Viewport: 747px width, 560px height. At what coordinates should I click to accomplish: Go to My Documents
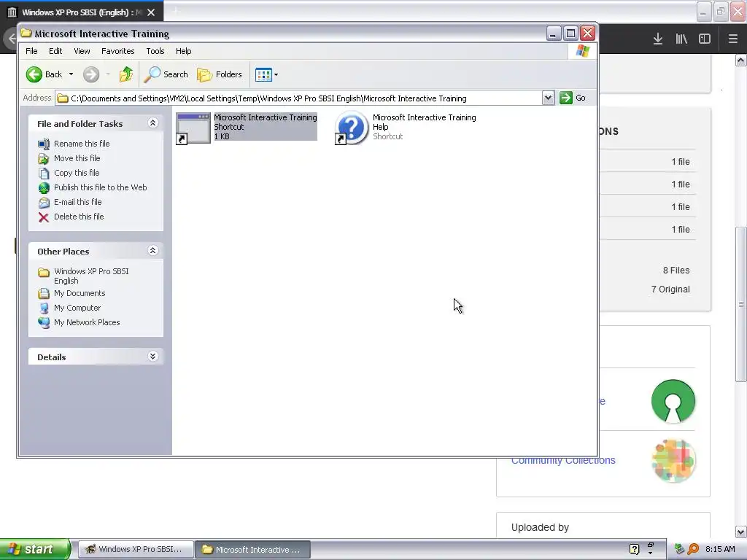[x=80, y=293]
